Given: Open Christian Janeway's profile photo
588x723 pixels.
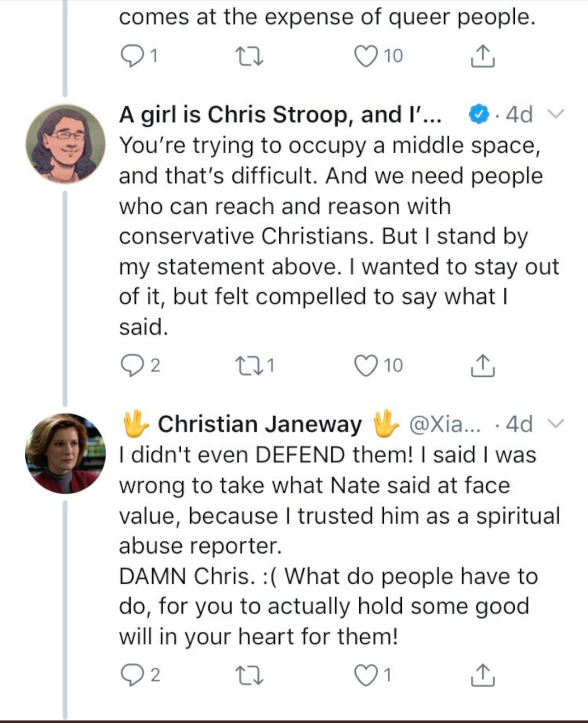Looking at the screenshot, I should [66, 453].
